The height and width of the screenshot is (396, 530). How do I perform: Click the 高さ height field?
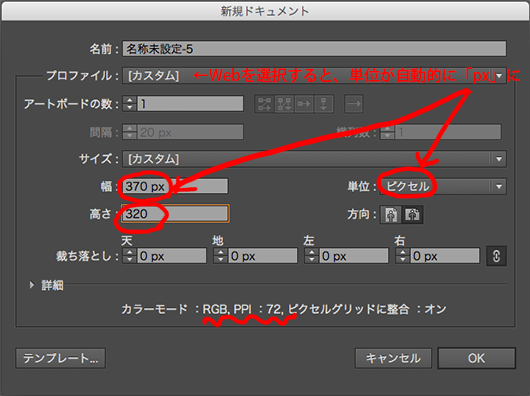click(175, 214)
